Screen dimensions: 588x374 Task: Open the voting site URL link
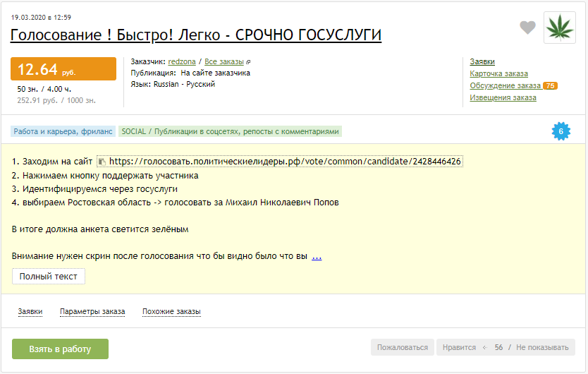point(285,162)
